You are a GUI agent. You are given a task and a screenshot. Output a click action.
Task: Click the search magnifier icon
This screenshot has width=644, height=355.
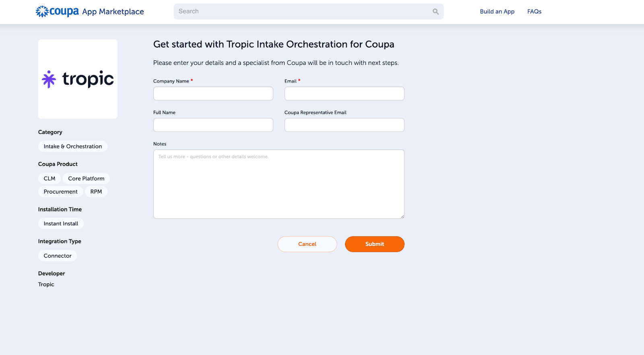coord(436,12)
